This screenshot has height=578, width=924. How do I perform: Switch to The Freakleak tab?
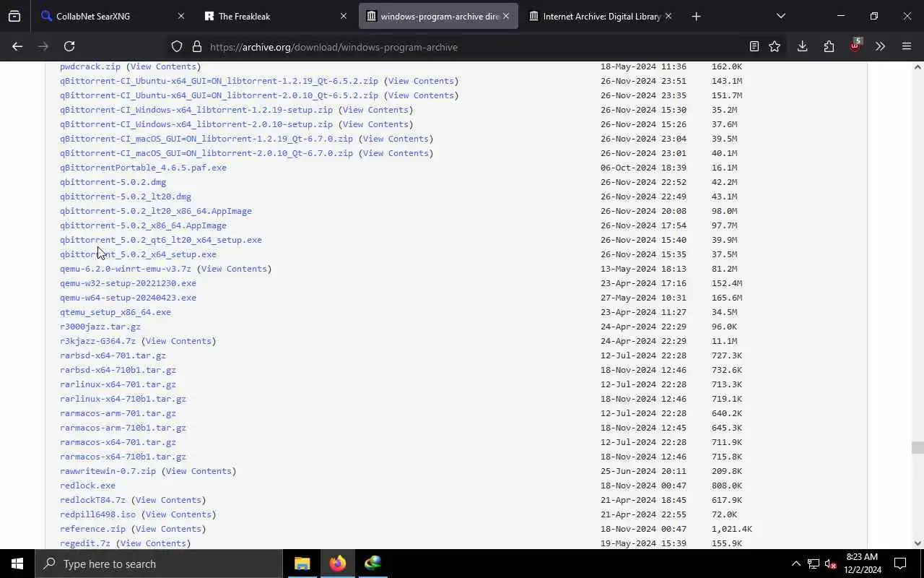(274, 16)
